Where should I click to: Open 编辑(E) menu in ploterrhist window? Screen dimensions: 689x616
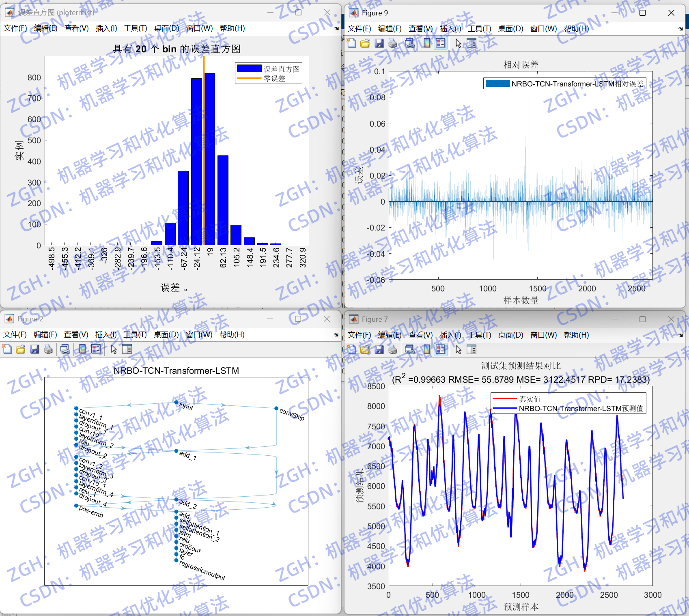[x=46, y=28]
